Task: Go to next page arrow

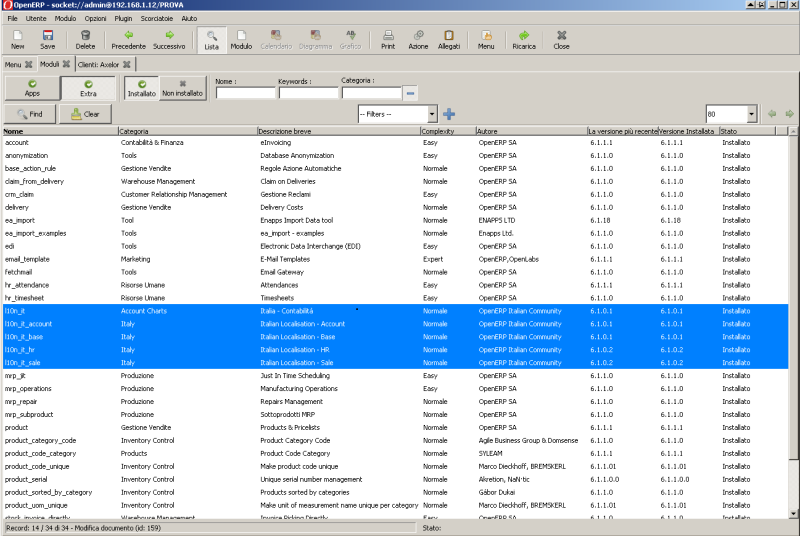Action: point(789,114)
